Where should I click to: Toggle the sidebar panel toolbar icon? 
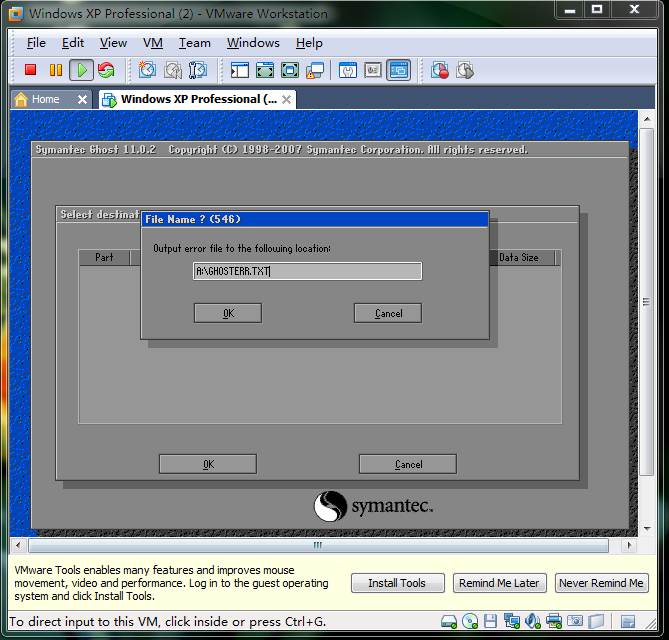[x=240, y=70]
